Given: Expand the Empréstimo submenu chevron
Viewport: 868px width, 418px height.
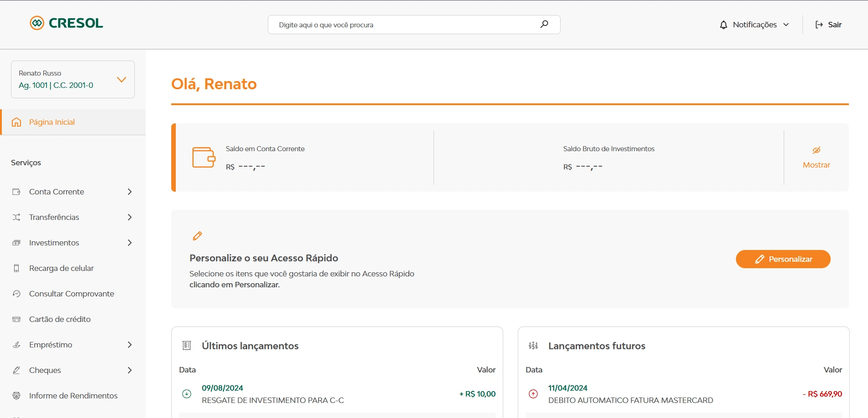Looking at the screenshot, I should [130, 345].
